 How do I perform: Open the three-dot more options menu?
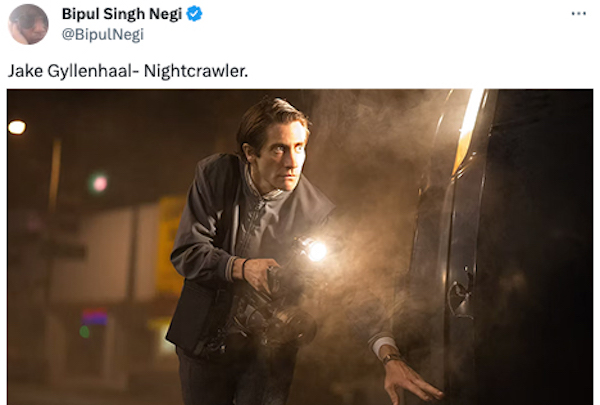[579, 14]
